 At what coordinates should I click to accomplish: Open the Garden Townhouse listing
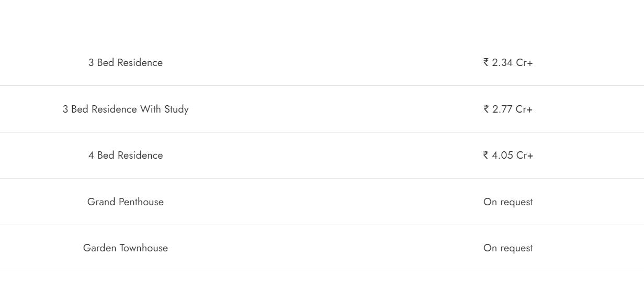[126, 248]
